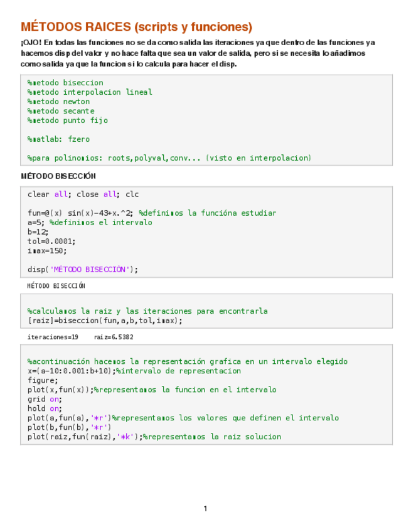411x532 pixels.
Task: Click the bold "¡OJO!" warning paragraph
Action: pyautogui.click(x=198, y=53)
